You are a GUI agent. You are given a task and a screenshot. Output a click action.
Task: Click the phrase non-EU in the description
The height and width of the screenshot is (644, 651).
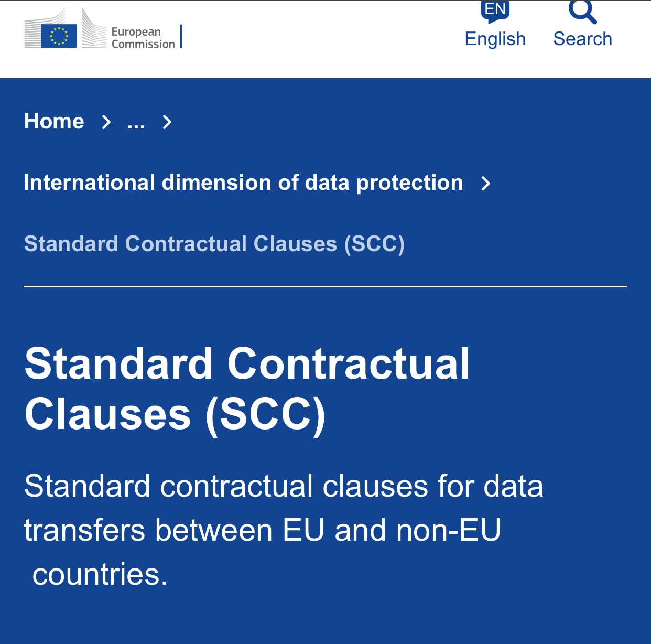(449, 530)
